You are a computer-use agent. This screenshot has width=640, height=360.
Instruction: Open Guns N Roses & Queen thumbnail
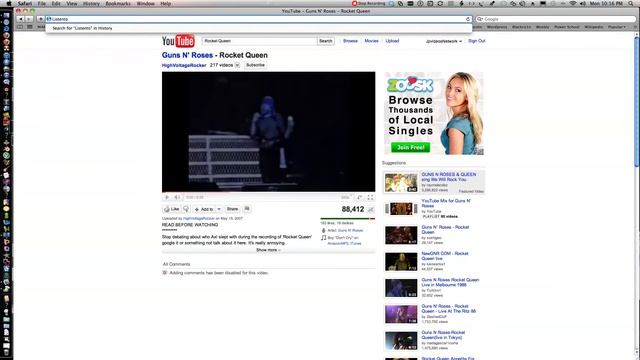(401, 182)
